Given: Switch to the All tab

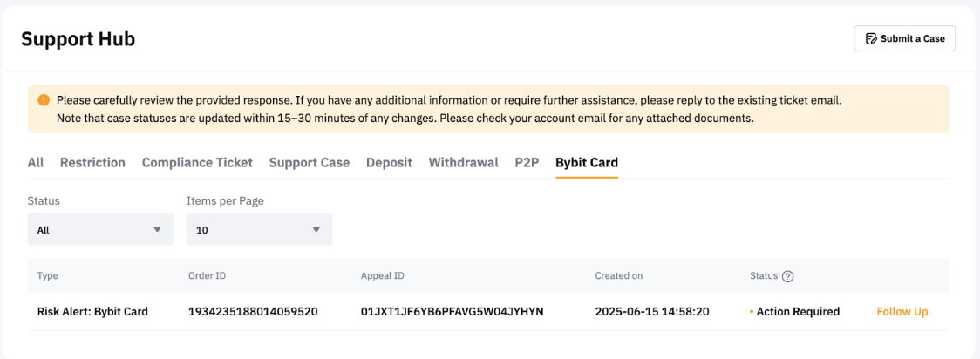Looking at the screenshot, I should coord(36,162).
